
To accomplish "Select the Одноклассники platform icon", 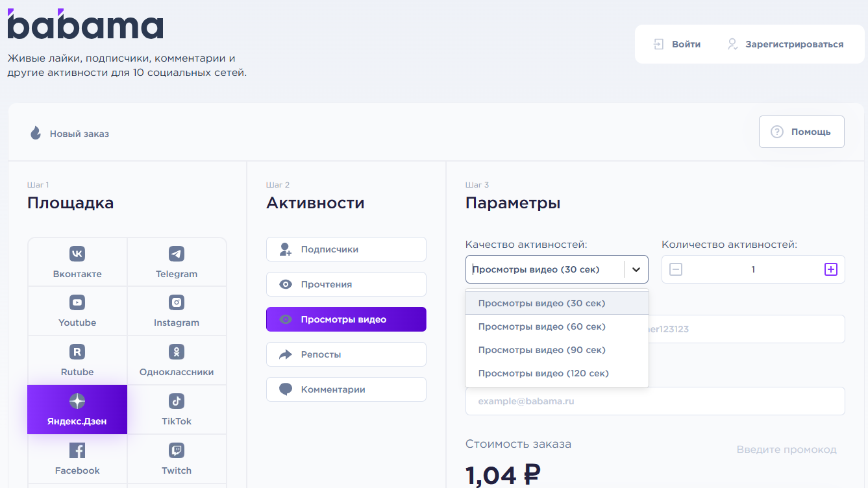I will click(177, 352).
